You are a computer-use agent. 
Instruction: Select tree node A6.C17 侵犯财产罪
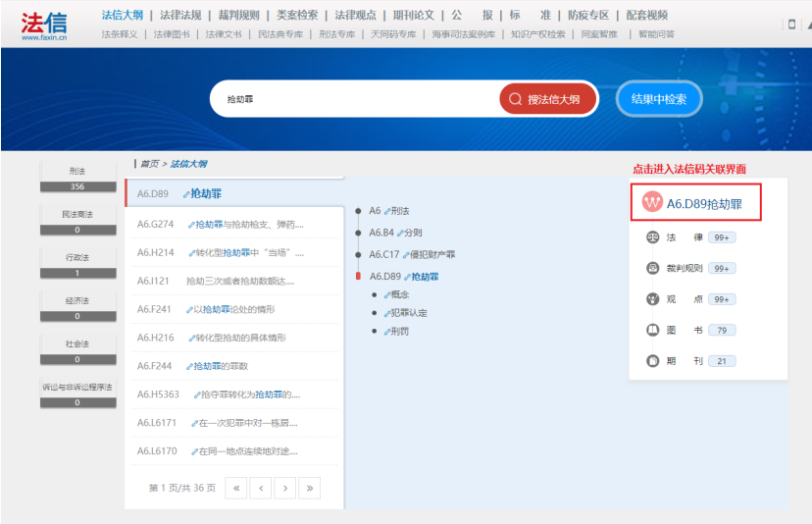click(412, 254)
